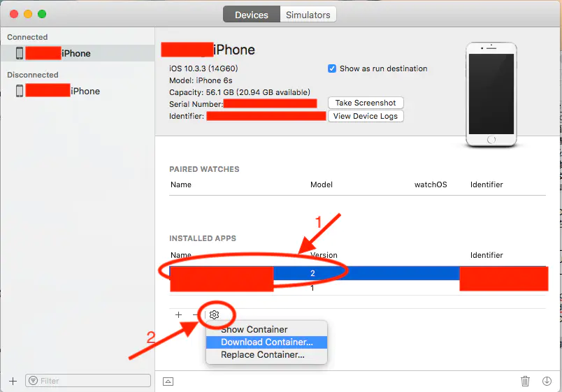The height and width of the screenshot is (392, 562).
Task: Click Take Screenshot button
Action: 366,103
